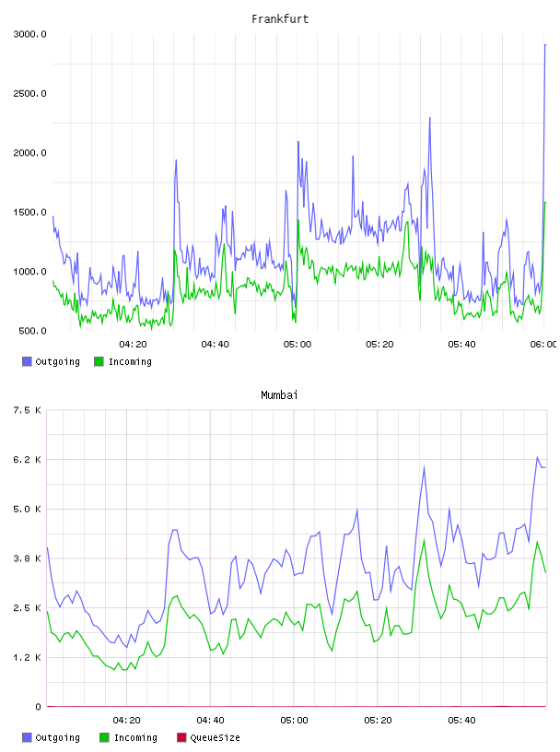
Task: Select the Incoming legend label under Mumbai
Action: click(135, 737)
